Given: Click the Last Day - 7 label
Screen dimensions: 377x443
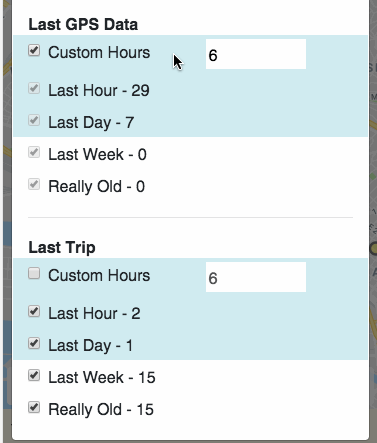Looking at the screenshot, I should [91, 122].
